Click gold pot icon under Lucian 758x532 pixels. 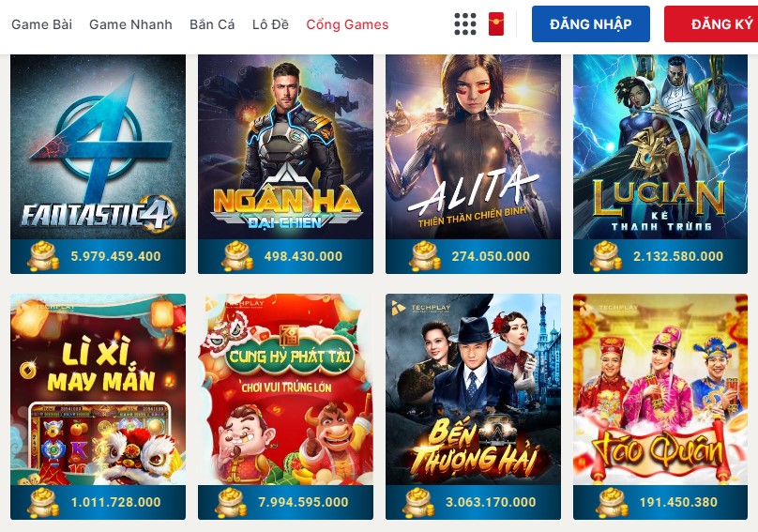[x=605, y=256]
